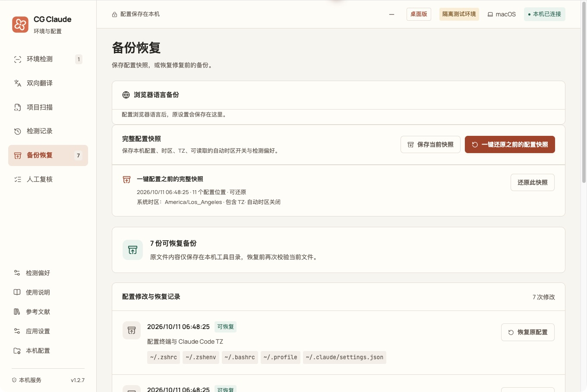The image size is (587, 392).
Task: Click the green archive icon by 7 份可恢复备份
Action: point(133,250)
